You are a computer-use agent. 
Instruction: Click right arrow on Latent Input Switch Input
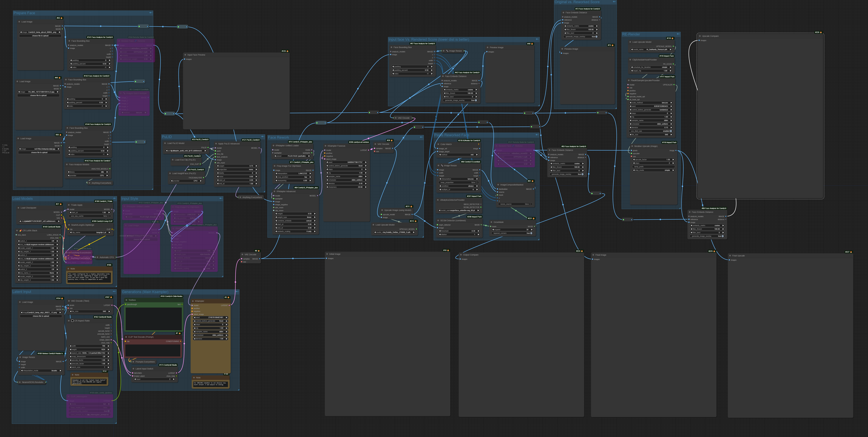(174, 379)
